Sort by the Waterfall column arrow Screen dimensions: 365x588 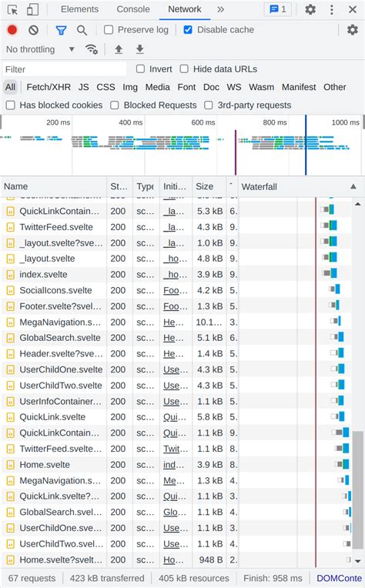(x=353, y=186)
